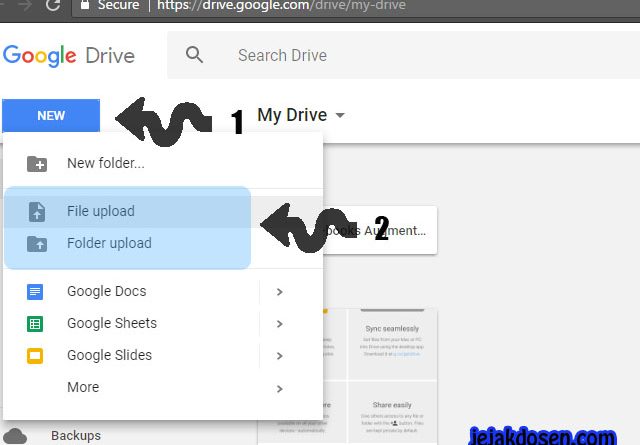Click the browser forward arrow
The height and width of the screenshot is (445, 640).
pyautogui.click(x=24, y=5)
